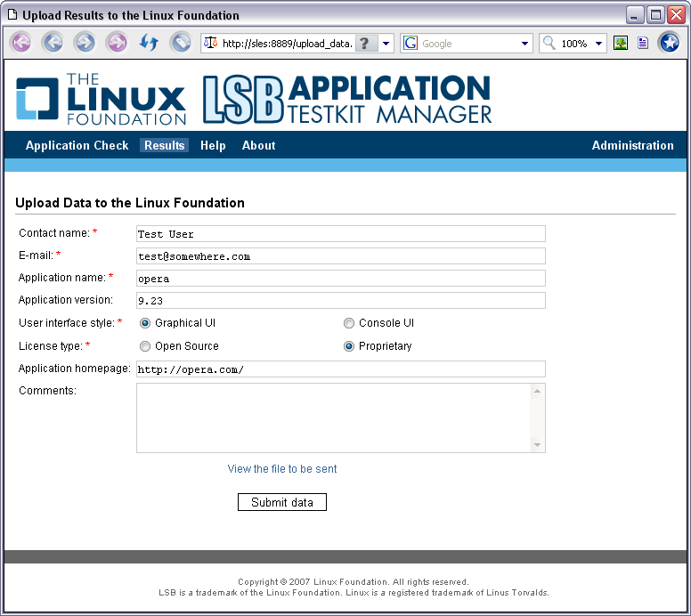This screenshot has width=691, height=616.
Task: Maximize the browser window
Action: point(655,15)
